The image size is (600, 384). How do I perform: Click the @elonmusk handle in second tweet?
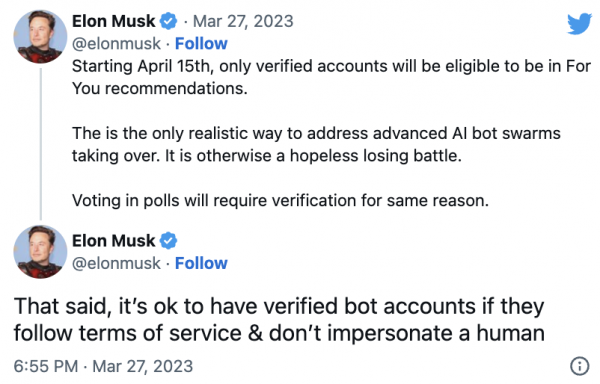(116, 263)
